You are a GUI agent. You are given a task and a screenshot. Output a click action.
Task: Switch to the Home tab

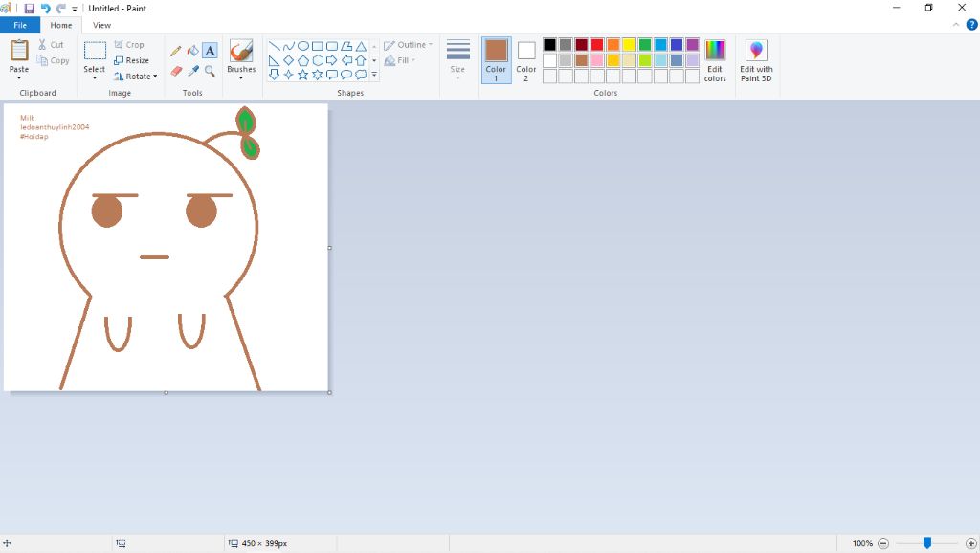60,25
